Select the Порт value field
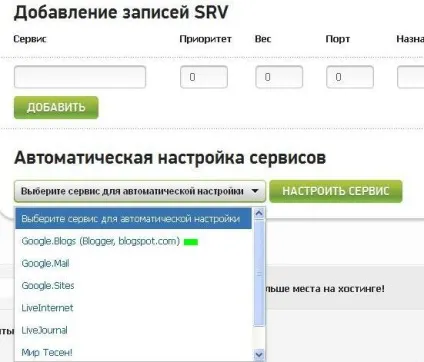424x362 pixels. click(350, 77)
